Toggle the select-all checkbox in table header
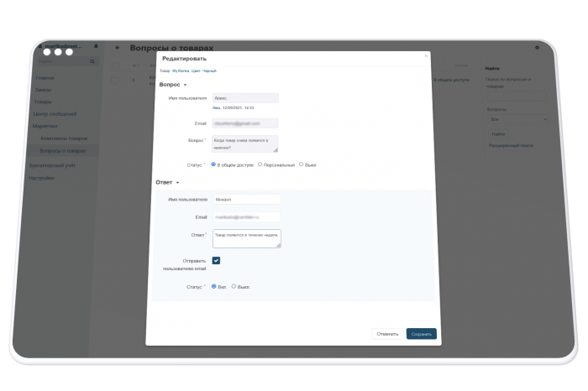This screenshot has width=588, height=391. pyautogui.click(x=116, y=66)
